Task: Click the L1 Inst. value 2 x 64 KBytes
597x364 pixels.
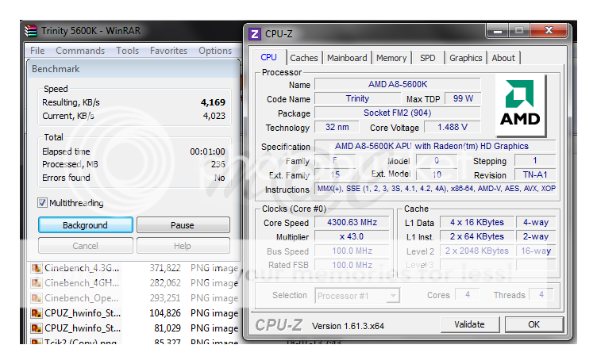Action: coord(477,236)
